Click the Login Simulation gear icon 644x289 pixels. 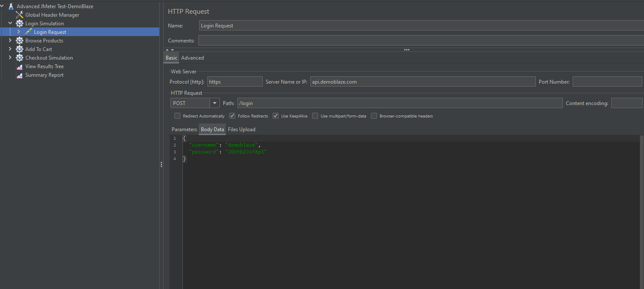coord(19,23)
